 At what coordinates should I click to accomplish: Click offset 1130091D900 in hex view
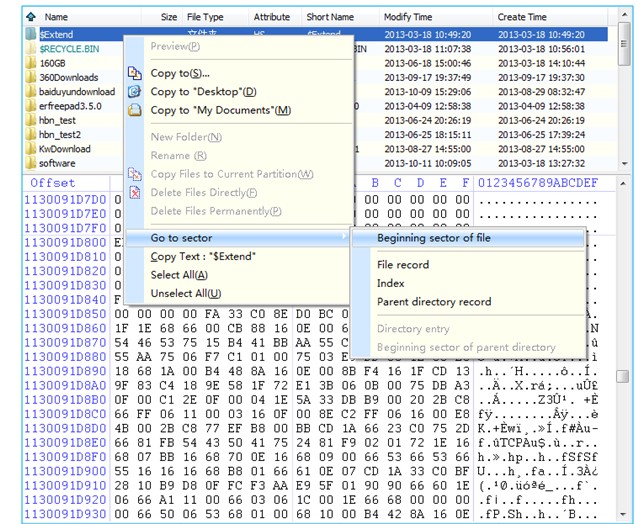coord(65,471)
